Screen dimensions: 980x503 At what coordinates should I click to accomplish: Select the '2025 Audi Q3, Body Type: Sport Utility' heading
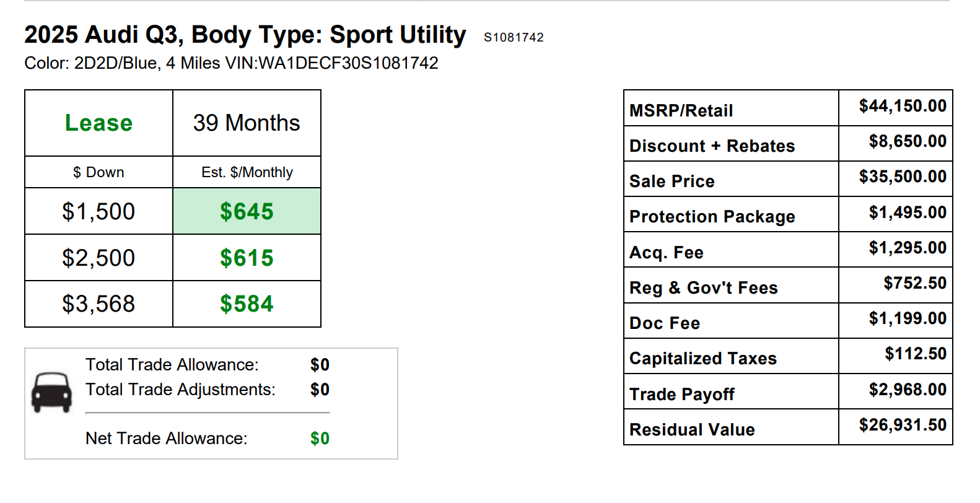(245, 35)
